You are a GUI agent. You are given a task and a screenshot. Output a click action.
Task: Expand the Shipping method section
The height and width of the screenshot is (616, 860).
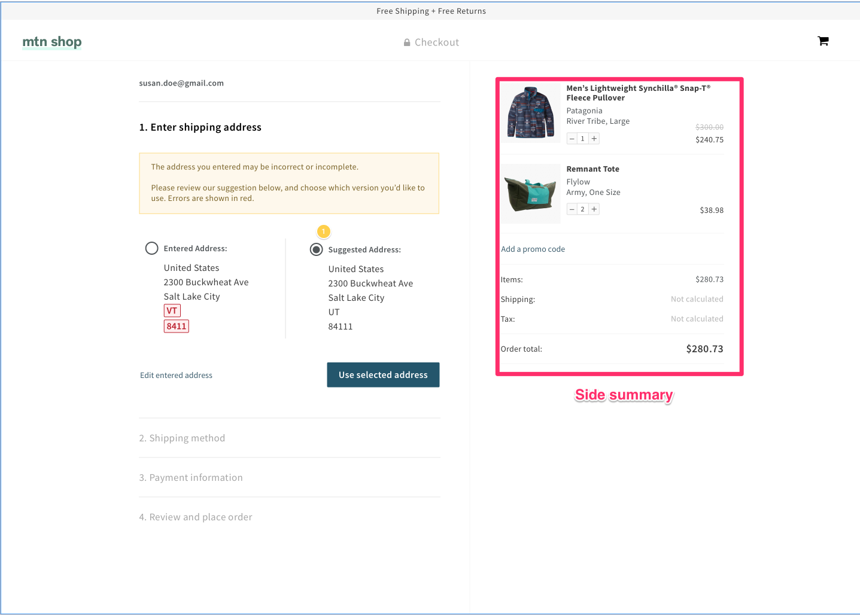(x=182, y=438)
